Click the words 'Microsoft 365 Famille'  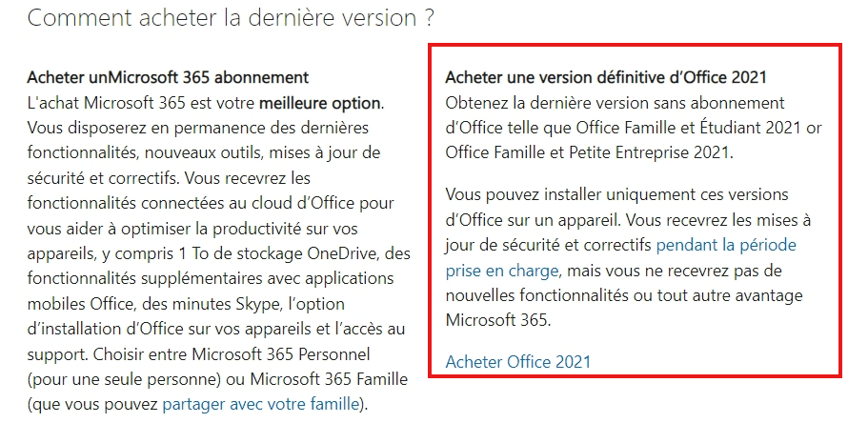[x=329, y=379]
